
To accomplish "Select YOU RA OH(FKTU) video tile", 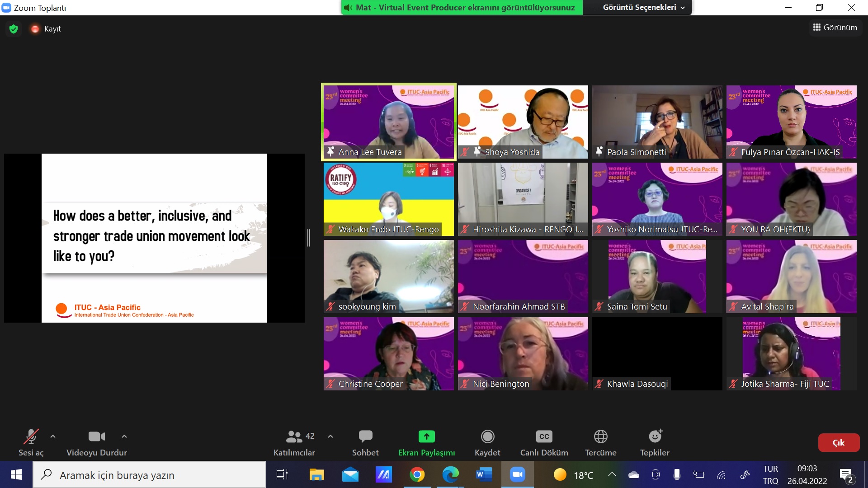I will (792, 199).
